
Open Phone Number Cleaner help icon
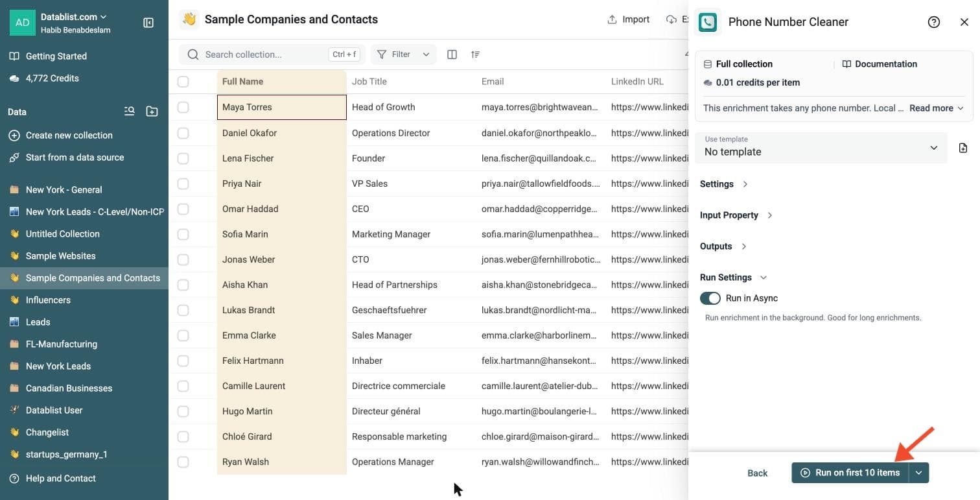click(934, 22)
